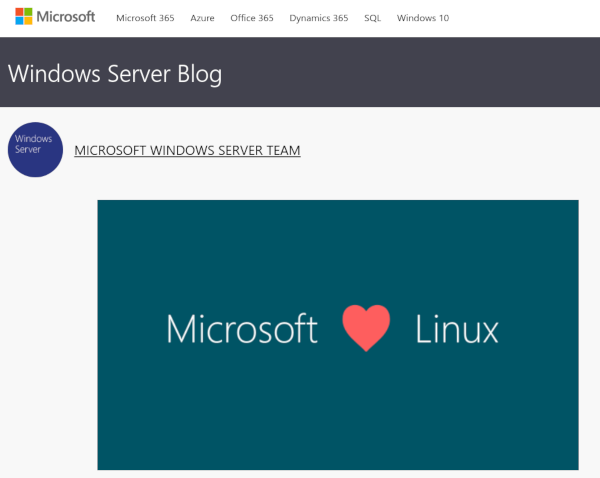The height and width of the screenshot is (478, 600).
Task: Click the green square of Microsoft logo
Action: click(28, 12)
